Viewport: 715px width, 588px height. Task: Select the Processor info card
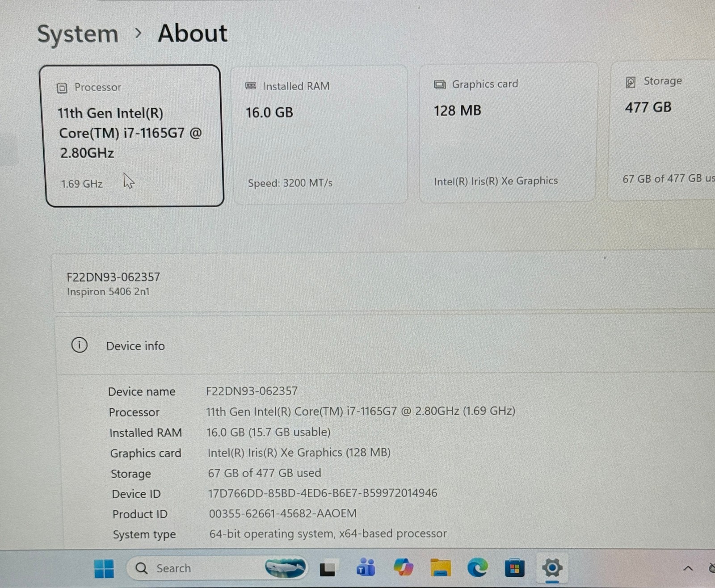(x=132, y=136)
